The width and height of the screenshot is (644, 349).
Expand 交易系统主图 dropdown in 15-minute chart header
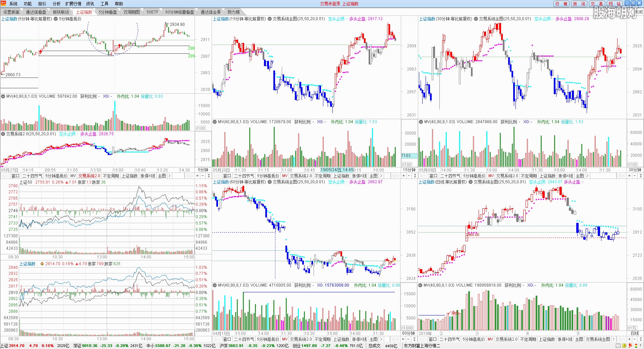click(x=269, y=19)
